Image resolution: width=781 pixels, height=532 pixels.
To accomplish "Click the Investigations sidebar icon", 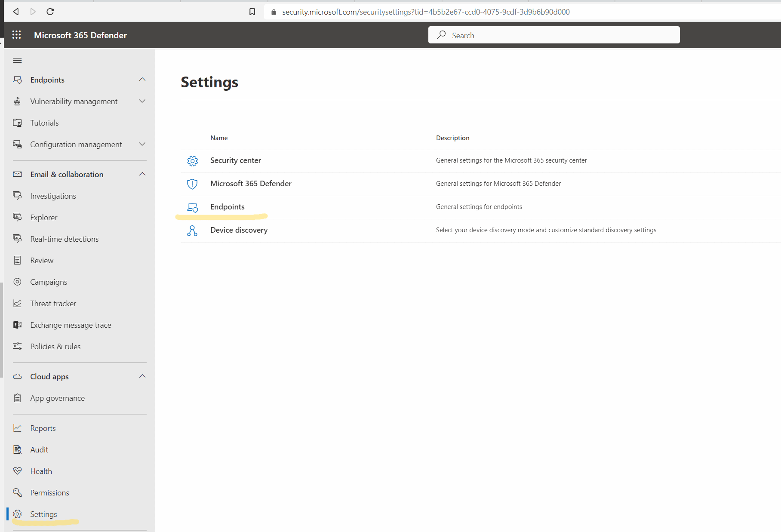I will click(x=17, y=196).
